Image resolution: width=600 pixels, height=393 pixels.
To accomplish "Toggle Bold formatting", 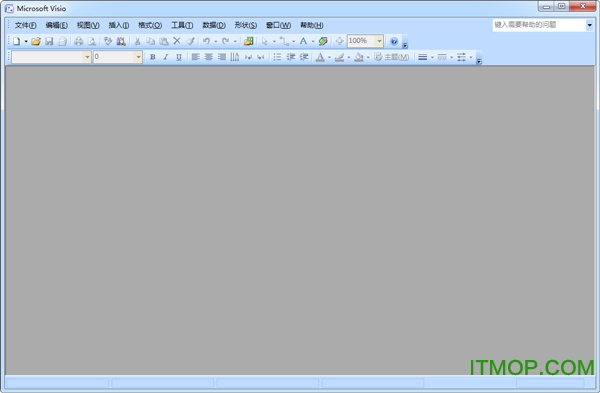I will [x=153, y=57].
